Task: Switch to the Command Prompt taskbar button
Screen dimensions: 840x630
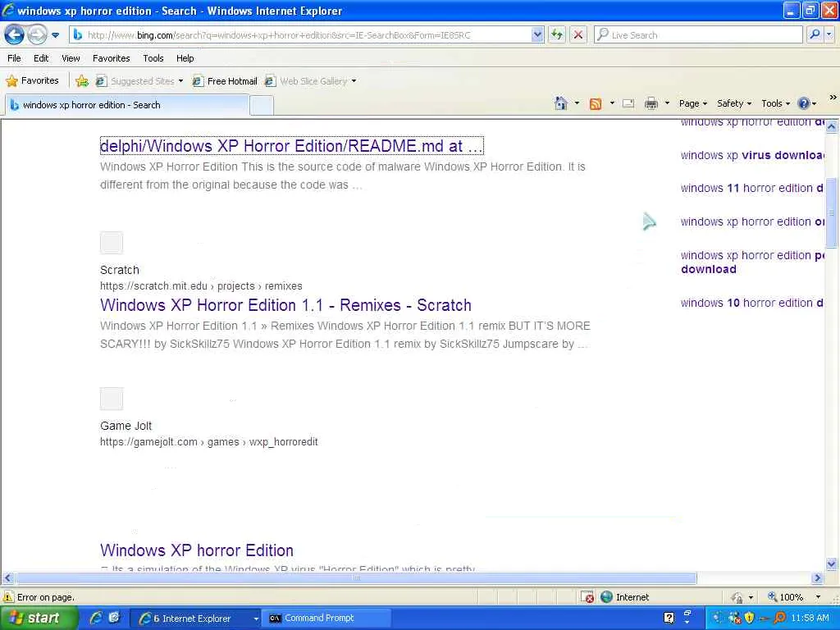Action: coord(327,619)
